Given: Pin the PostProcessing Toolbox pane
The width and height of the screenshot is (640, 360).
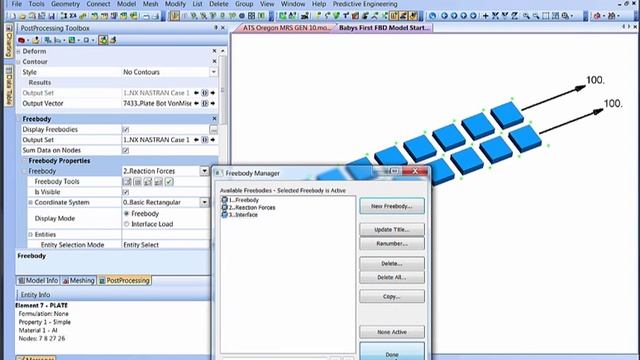Looking at the screenshot, I should pyautogui.click(x=216, y=28).
